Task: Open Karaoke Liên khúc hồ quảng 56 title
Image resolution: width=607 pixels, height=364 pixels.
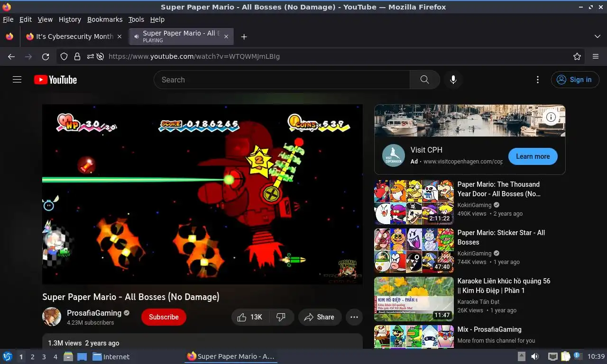Action: [x=504, y=285]
